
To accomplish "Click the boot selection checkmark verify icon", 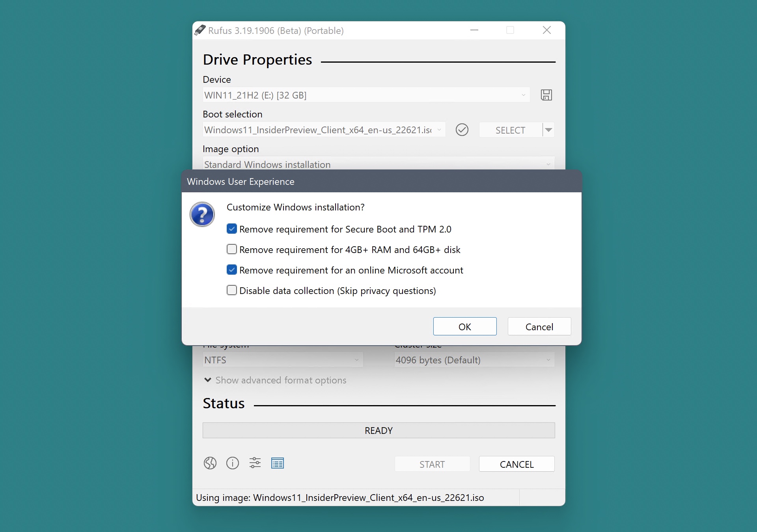I will point(462,130).
